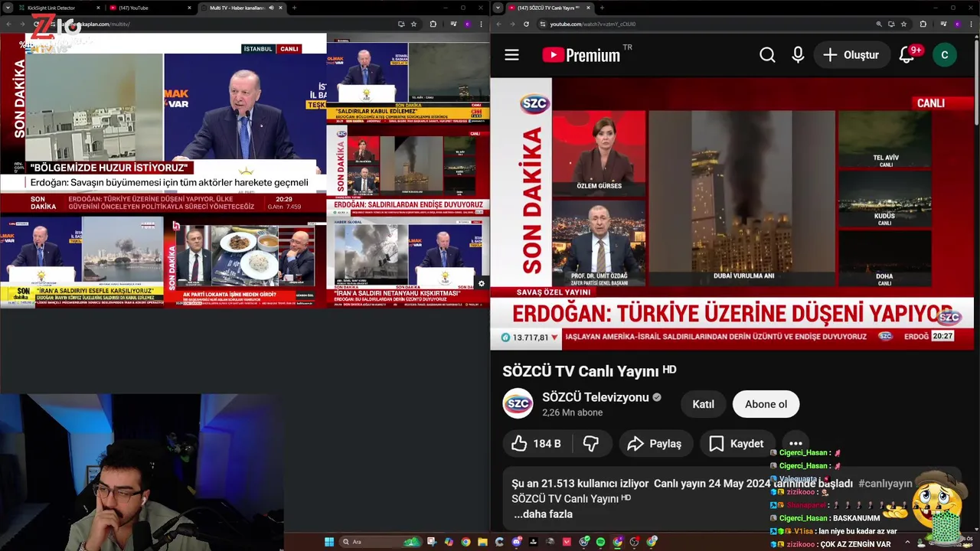Switch to the (147) YouTube tab in the Multi TV browser window
Viewport: 980px width, 551px height.
click(x=149, y=8)
